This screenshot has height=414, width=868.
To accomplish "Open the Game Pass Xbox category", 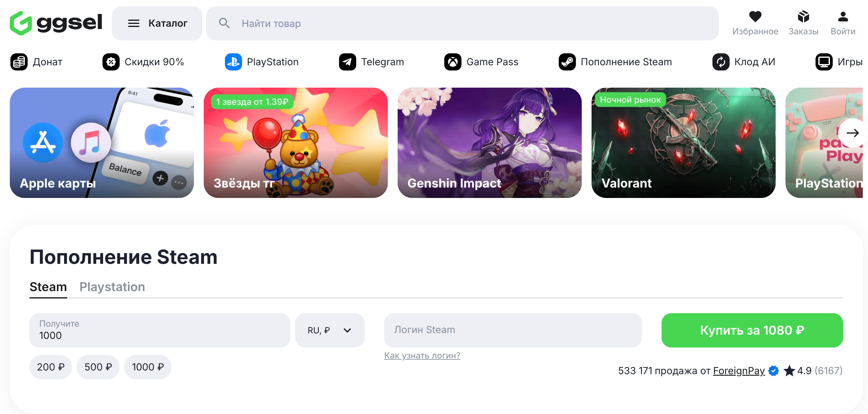I will point(481,62).
